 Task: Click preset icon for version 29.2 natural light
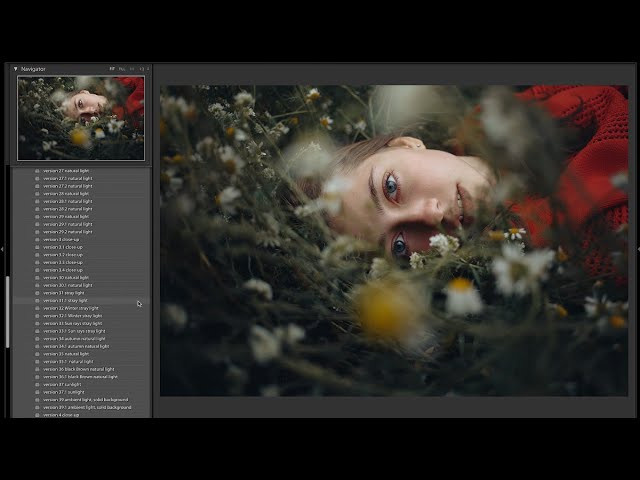[x=37, y=232]
